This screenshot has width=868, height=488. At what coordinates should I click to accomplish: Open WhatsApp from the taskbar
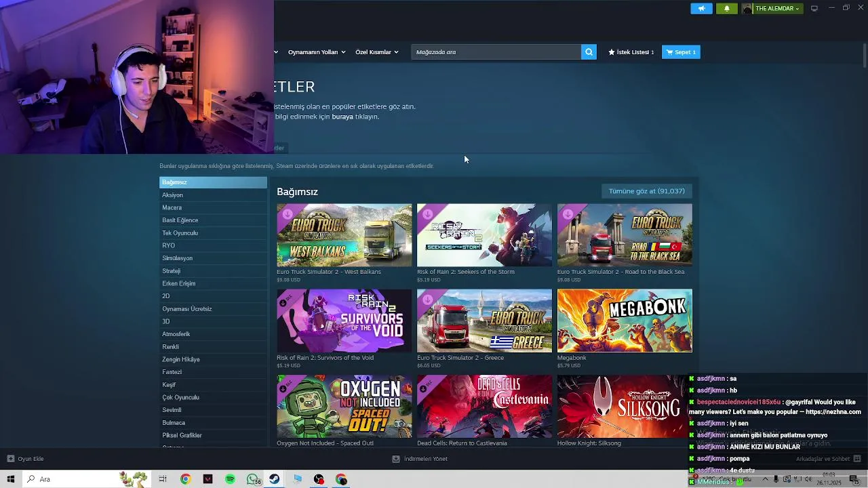[x=252, y=479]
